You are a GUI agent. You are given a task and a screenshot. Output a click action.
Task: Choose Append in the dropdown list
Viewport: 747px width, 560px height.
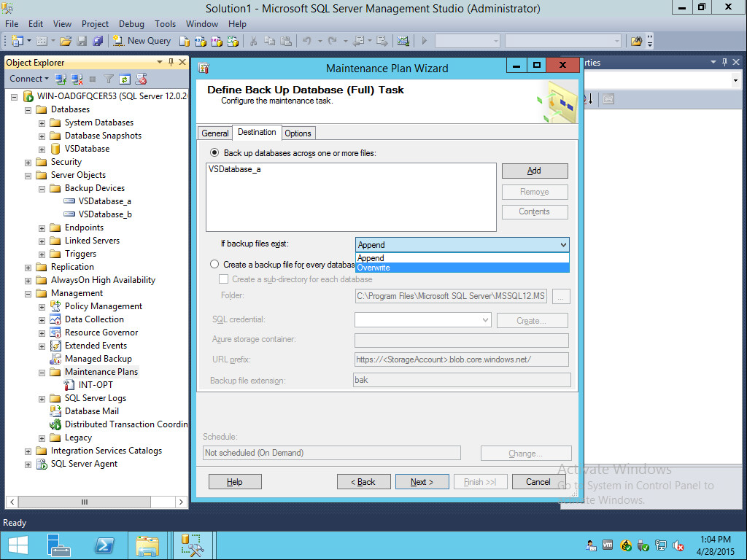(x=462, y=258)
